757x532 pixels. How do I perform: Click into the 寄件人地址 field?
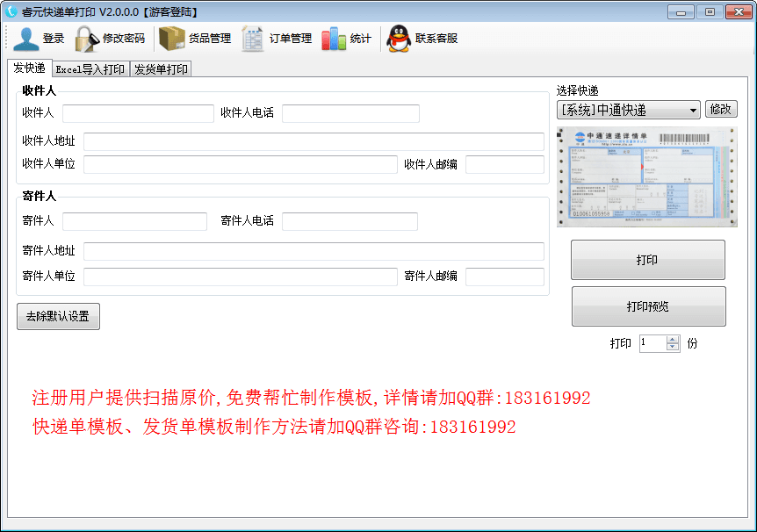point(314,251)
